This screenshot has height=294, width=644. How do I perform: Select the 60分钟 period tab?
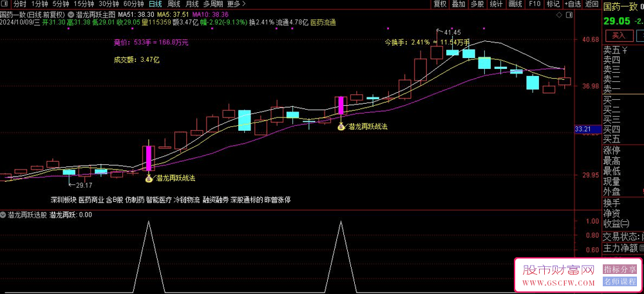coord(134,4)
